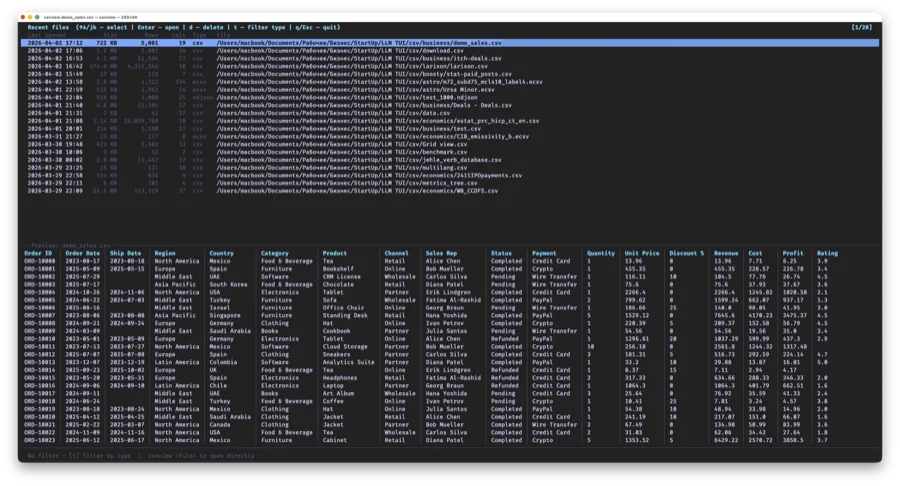The width and height of the screenshot is (900, 486).
Task: Click the Rating column header
Action: (827, 253)
